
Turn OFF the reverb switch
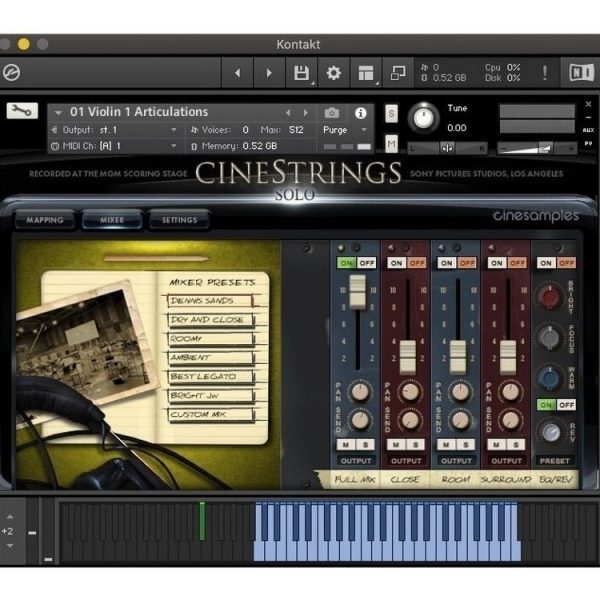(x=566, y=405)
